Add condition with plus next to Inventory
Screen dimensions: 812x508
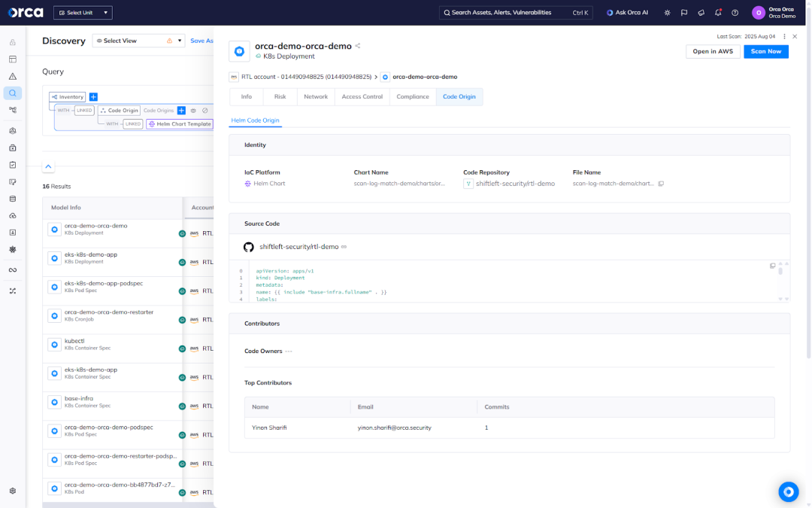click(93, 97)
